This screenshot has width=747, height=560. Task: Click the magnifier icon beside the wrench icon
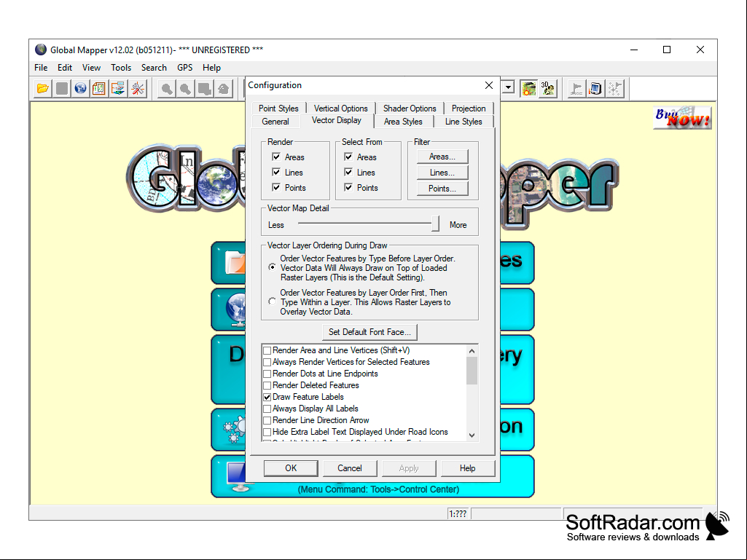coord(167,89)
